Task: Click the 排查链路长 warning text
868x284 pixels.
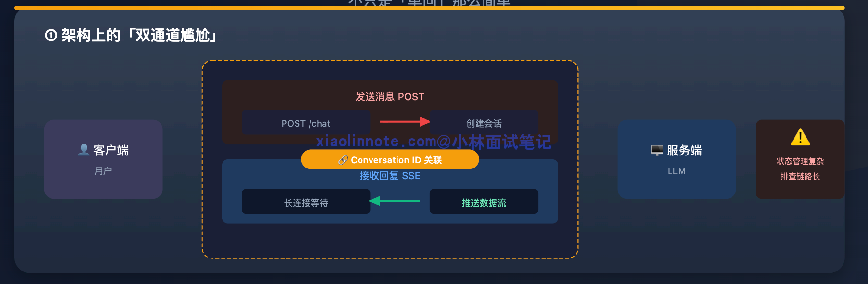Action: 800,176
